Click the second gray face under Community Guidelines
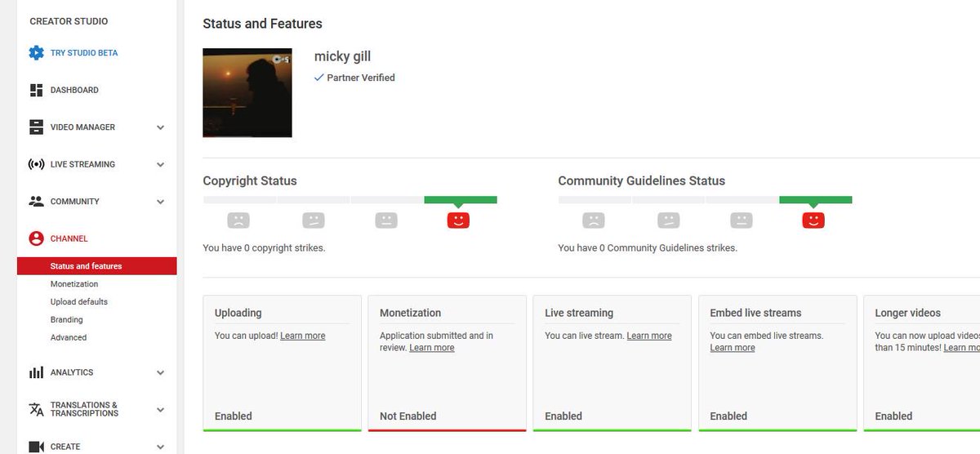This screenshot has height=454, width=980. coord(669,220)
